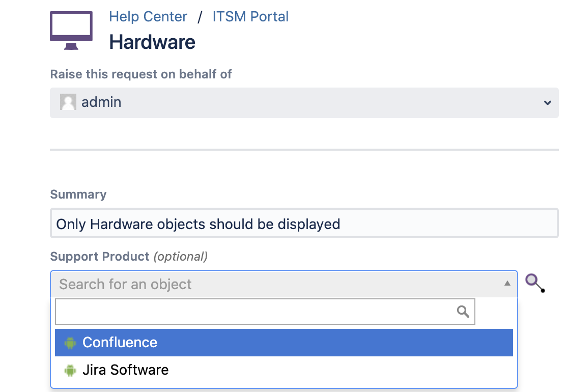The image size is (567, 392).
Task: Go to the ITSM Portal breadcrumb link
Action: (250, 17)
